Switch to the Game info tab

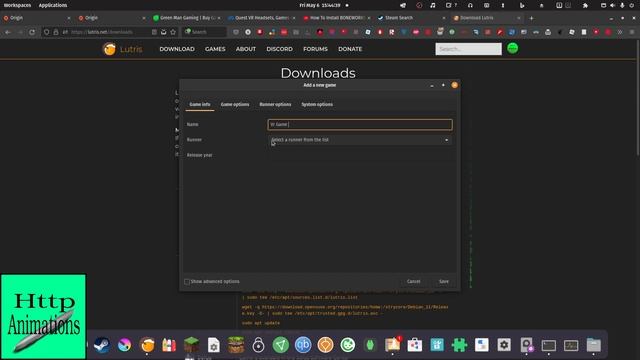click(x=200, y=104)
